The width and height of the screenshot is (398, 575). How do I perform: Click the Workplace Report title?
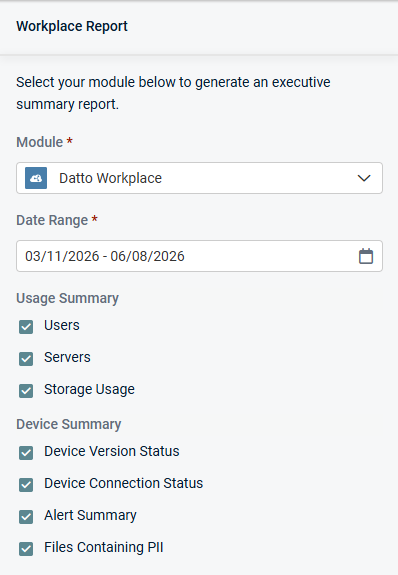72,26
